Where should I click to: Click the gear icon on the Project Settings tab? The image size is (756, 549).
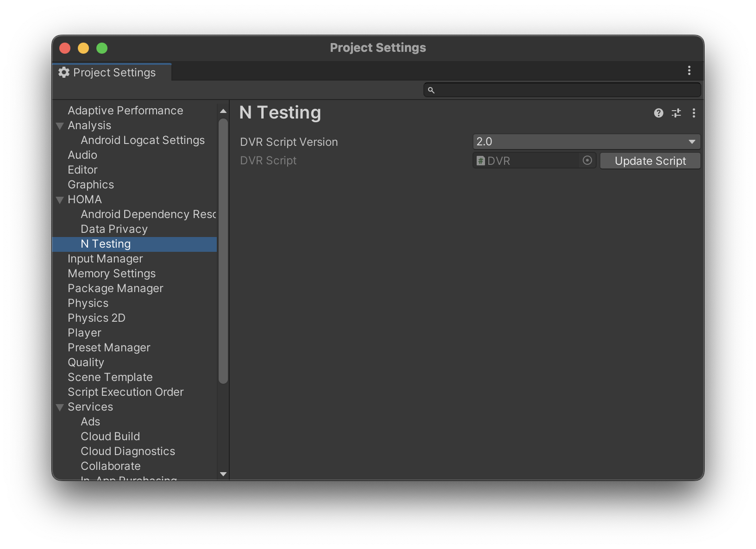[x=64, y=72]
